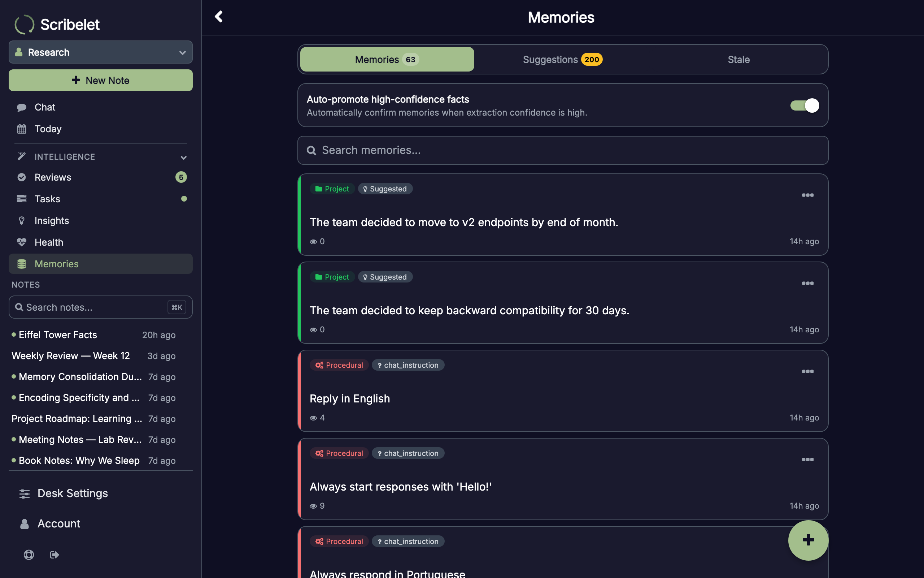Viewport: 924px width, 578px height.
Task: Open the Research desk dropdown
Action: (100, 52)
